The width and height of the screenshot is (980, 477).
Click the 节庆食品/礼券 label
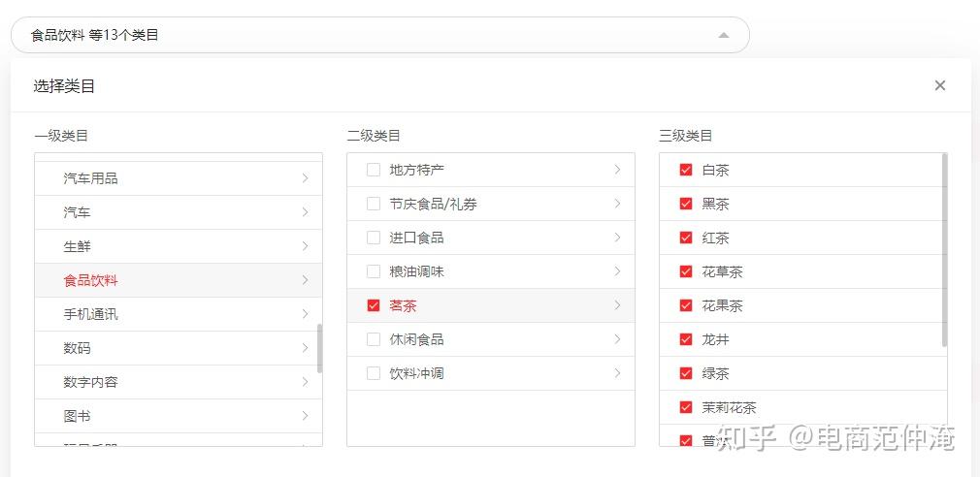click(x=433, y=204)
